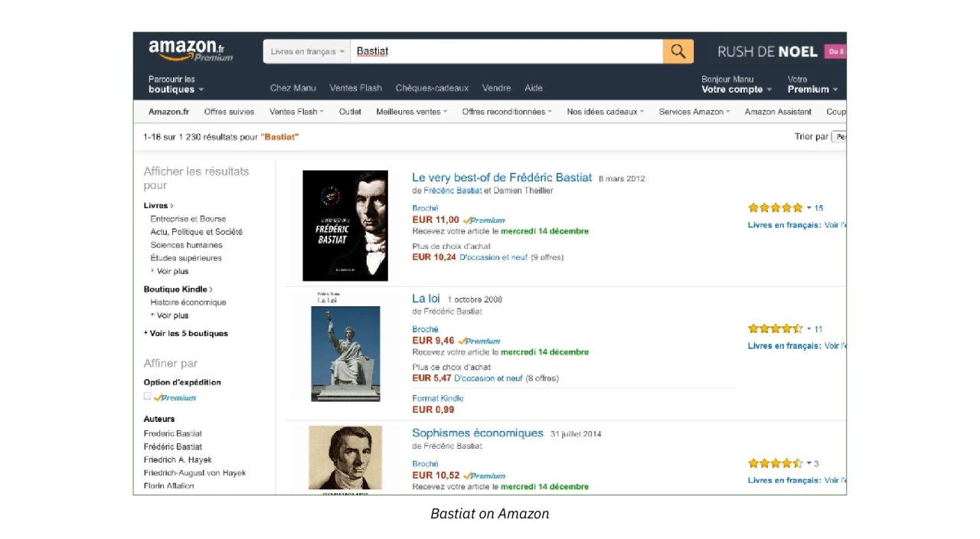Go to Chèques-cadeaux in top navigation
The width and height of the screenshot is (980, 539).
(x=432, y=88)
